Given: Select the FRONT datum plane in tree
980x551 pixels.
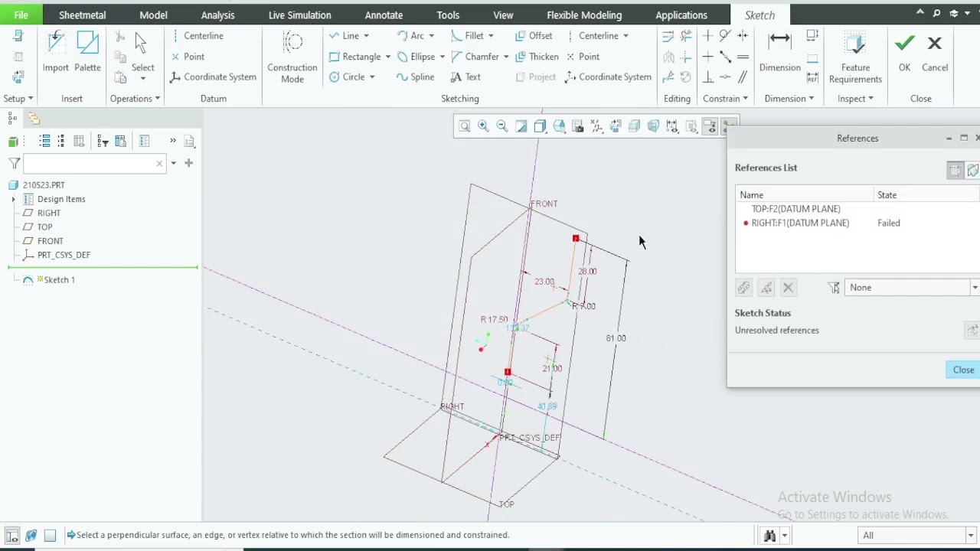Looking at the screenshot, I should tap(51, 241).
